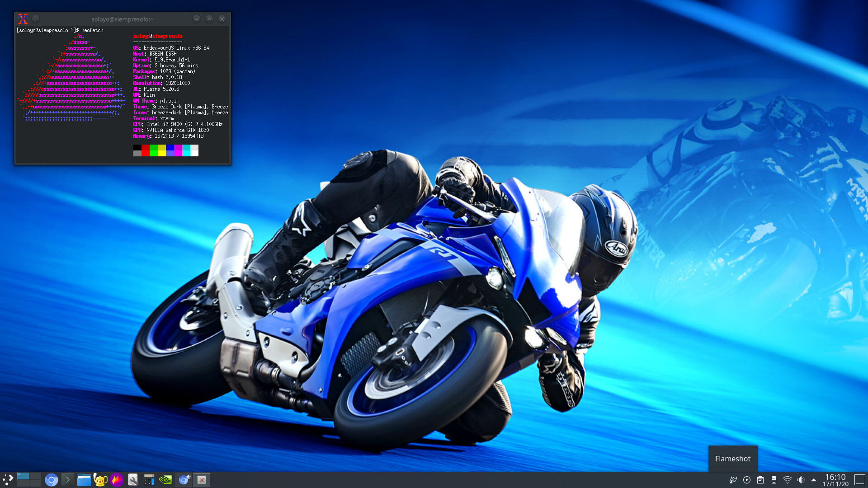Open the disk utility wrench icon
The image size is (868, 488).
click(133, 480)
